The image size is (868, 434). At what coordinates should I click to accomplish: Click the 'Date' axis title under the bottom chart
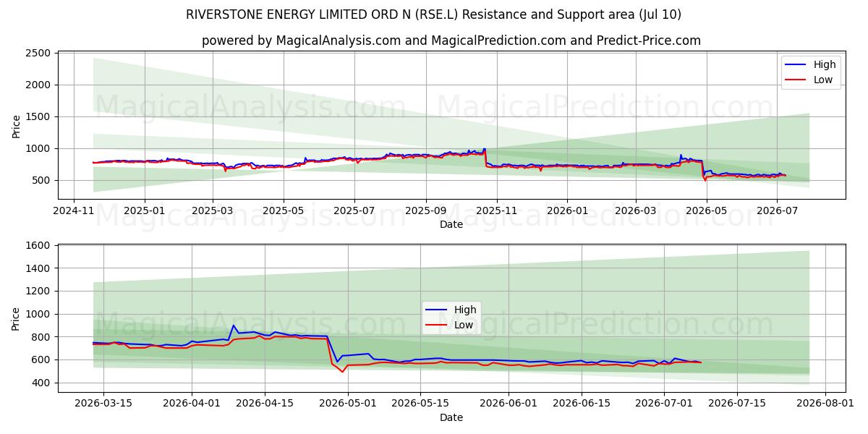pyautogui.click(x=451, y=417)
